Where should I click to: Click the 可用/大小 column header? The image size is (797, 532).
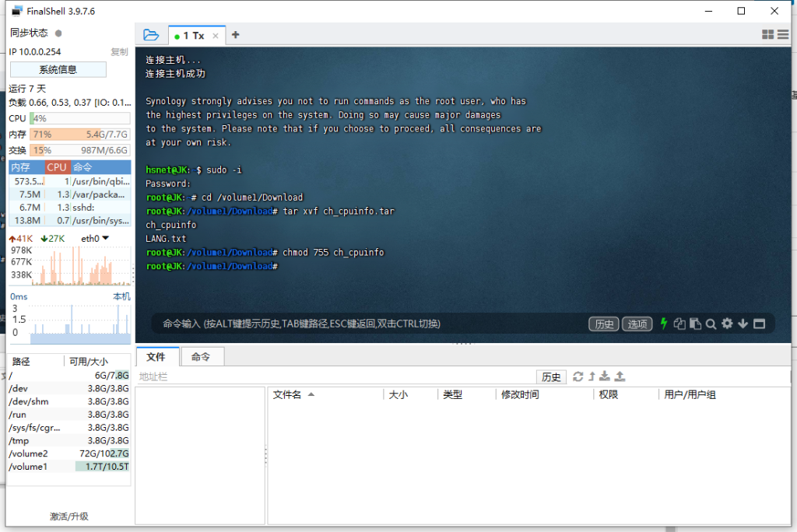click(x=97, y=361)
